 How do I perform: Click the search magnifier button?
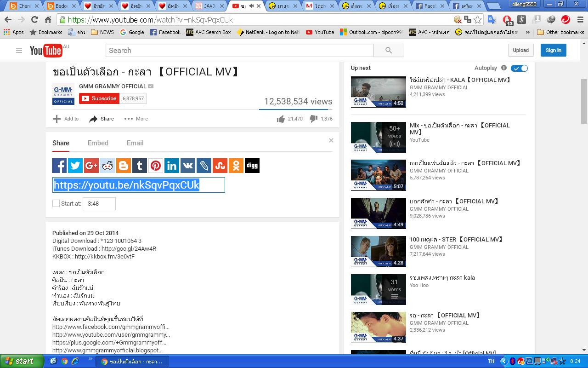pos(389,51)
